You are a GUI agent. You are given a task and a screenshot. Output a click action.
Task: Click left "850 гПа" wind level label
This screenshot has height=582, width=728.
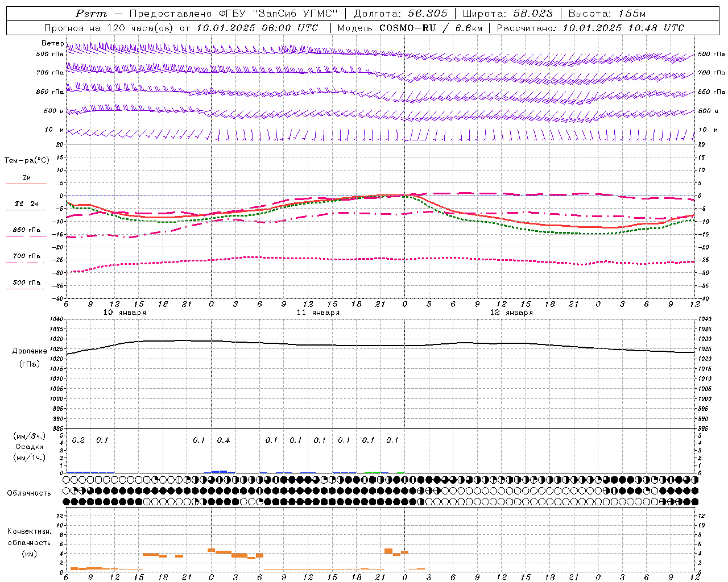click(50, 92)
